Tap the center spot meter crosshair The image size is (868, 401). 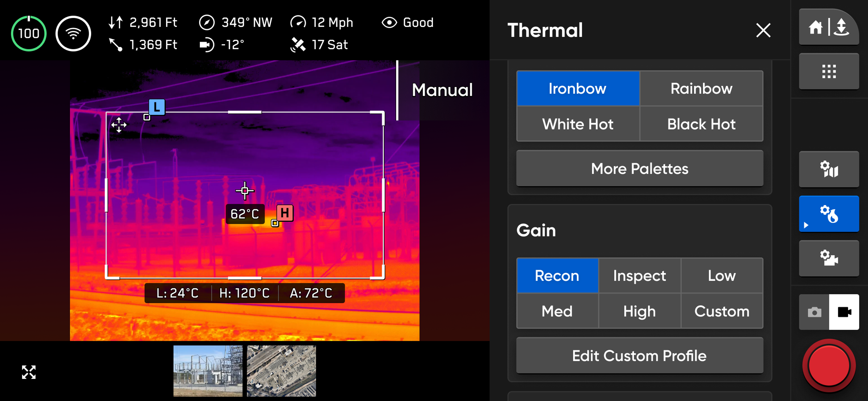(x=244, y=191)
